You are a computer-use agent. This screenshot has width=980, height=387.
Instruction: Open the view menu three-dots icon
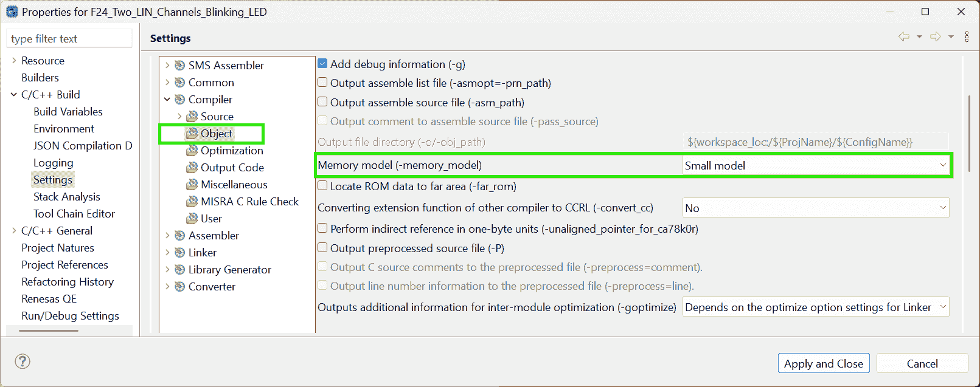pos(967,37)
